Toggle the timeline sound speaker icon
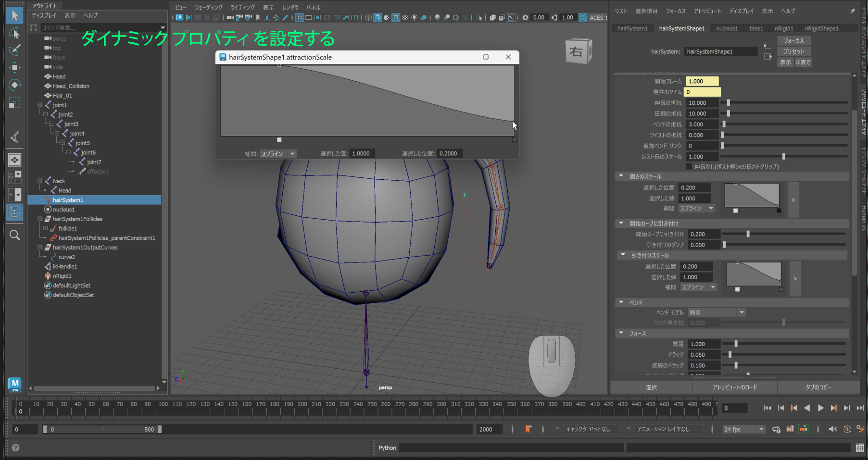 [x=832, y=429]
